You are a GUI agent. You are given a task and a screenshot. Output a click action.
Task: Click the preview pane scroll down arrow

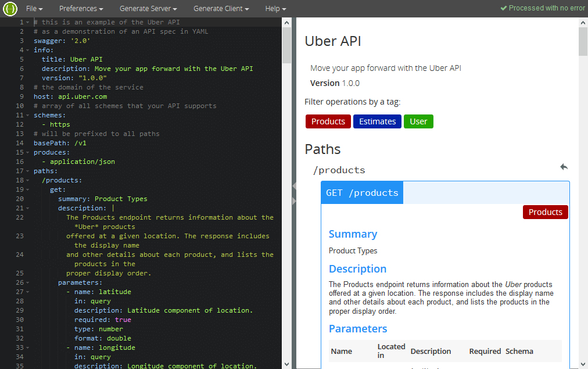point(583,364)
